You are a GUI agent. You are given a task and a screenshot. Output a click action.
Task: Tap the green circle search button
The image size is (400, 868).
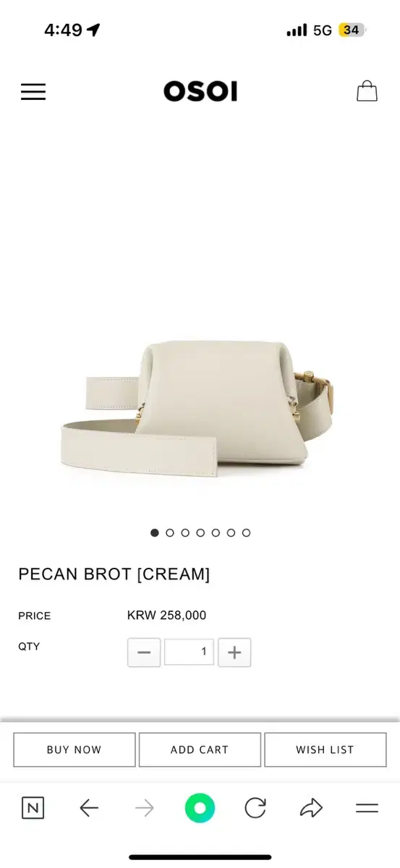(x=200, y=808)
